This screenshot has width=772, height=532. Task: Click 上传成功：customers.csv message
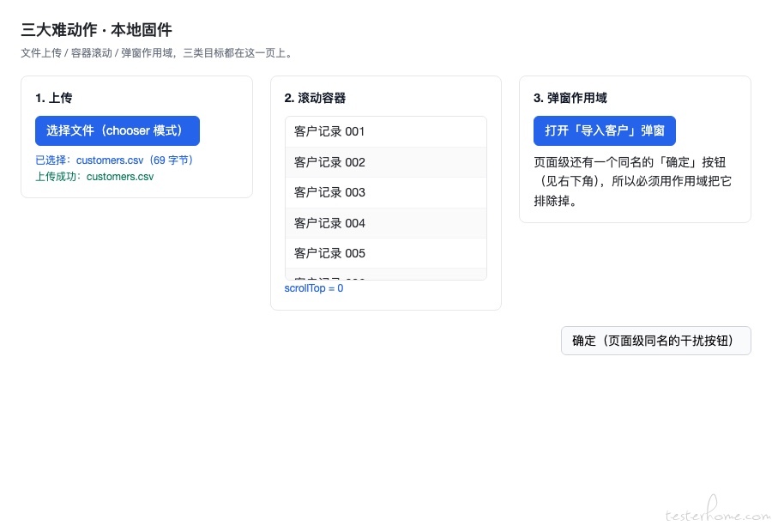[94, 177]
